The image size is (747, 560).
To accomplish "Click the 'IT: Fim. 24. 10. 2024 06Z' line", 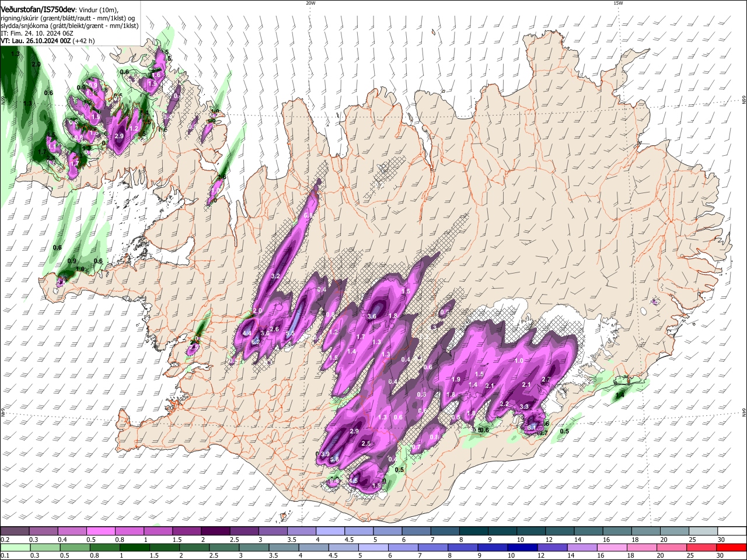I will [37, 33].
